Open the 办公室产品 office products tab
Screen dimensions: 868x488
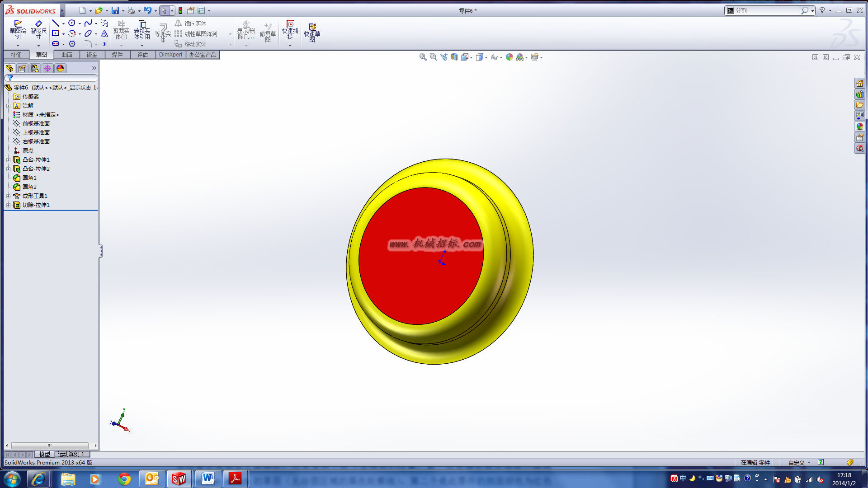(203, 55)
